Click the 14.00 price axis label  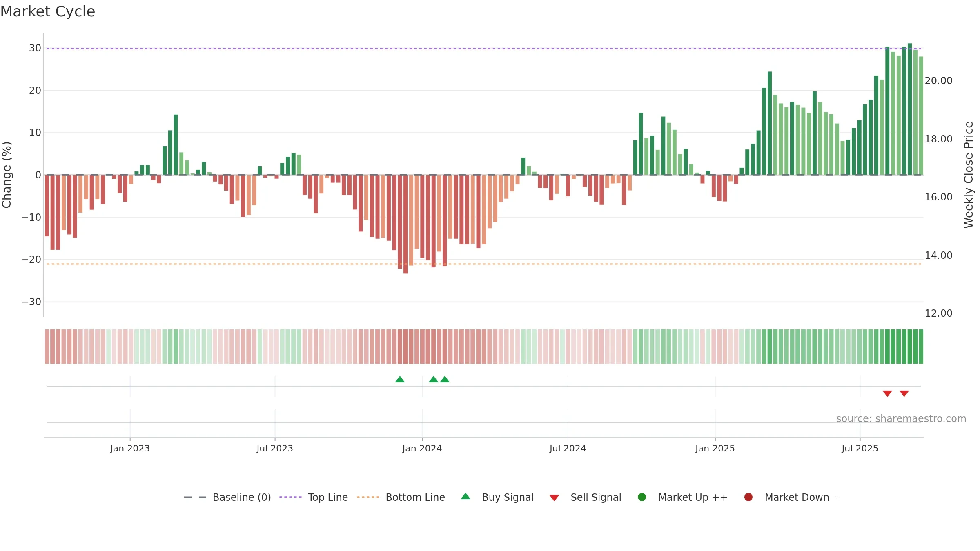pyautogui.click(x=938, y=256)
